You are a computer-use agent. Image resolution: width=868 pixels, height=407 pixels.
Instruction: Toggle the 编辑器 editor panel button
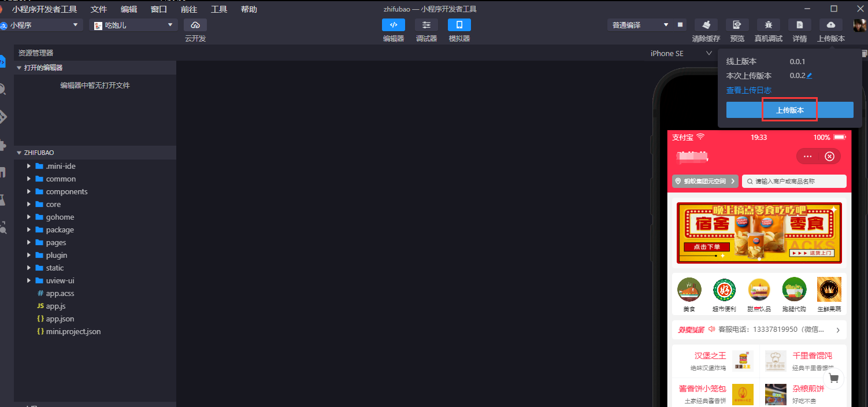pyautogui.click(x=394, y=25)
